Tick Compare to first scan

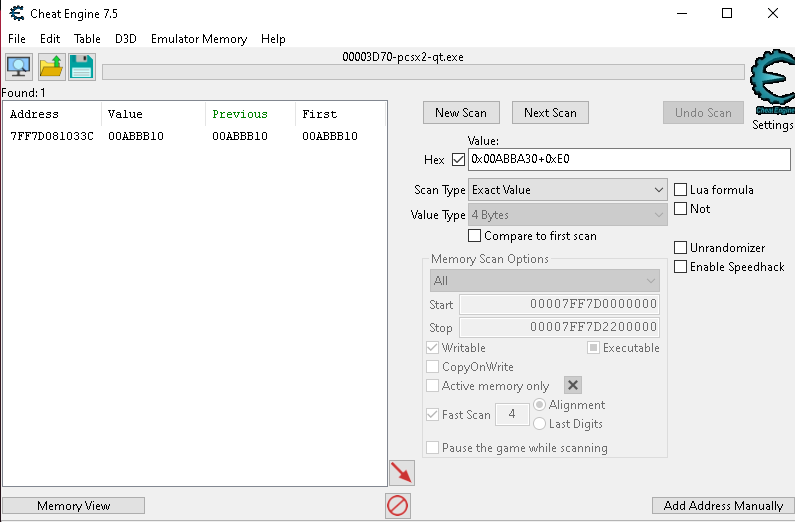tap(475, 236)
